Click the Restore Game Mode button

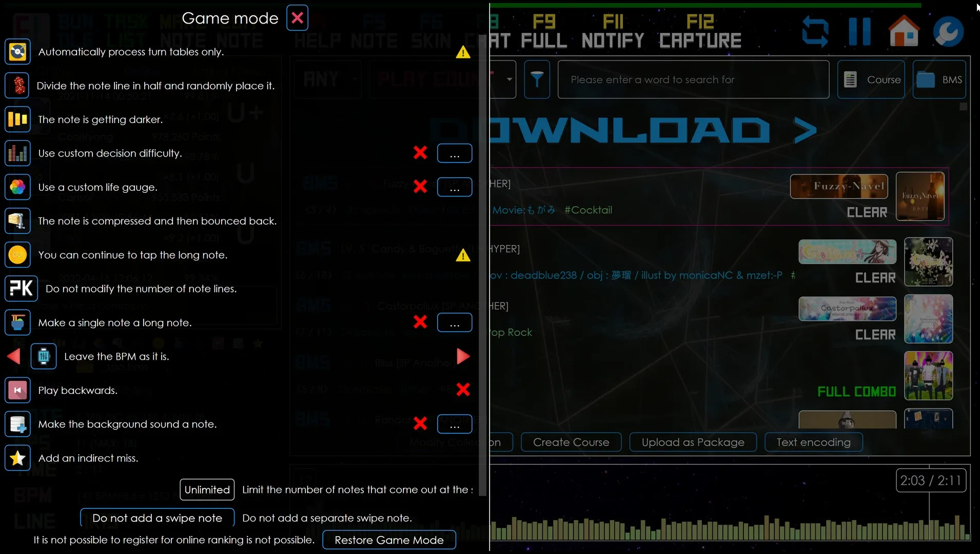coord(389,540)
